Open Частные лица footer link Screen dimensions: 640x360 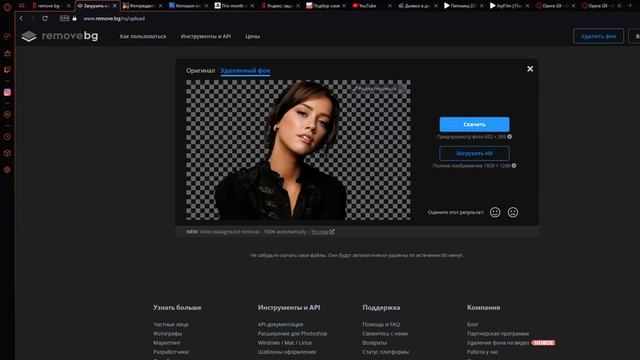[171, 324]
